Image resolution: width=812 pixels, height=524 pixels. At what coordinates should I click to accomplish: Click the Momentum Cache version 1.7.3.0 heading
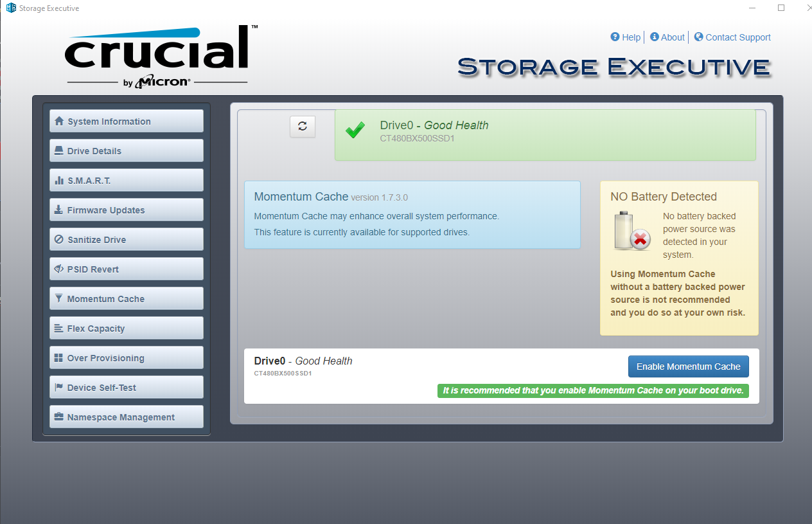(331, 197)
